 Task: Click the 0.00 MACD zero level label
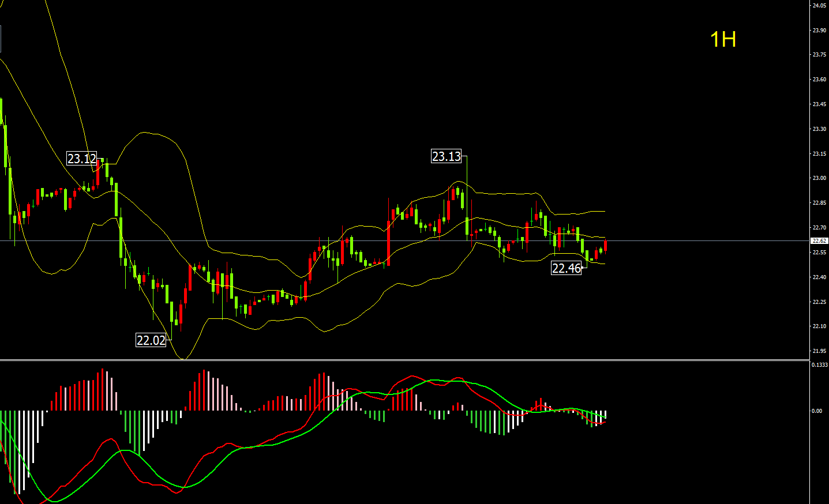click(x=817, y=411)
